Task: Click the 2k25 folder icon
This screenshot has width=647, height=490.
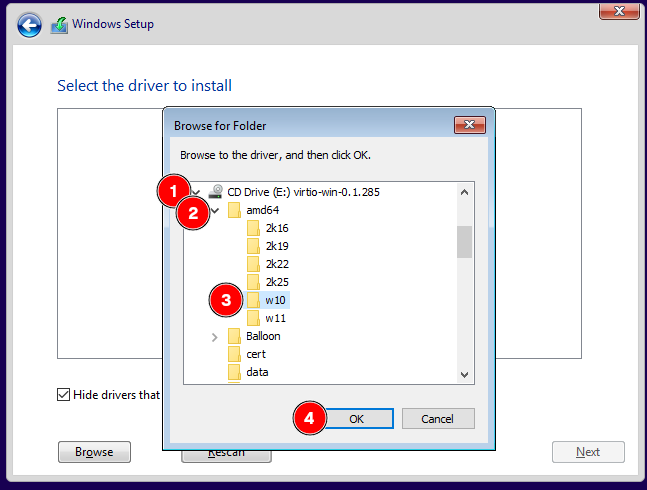Action: click(253, 282)
